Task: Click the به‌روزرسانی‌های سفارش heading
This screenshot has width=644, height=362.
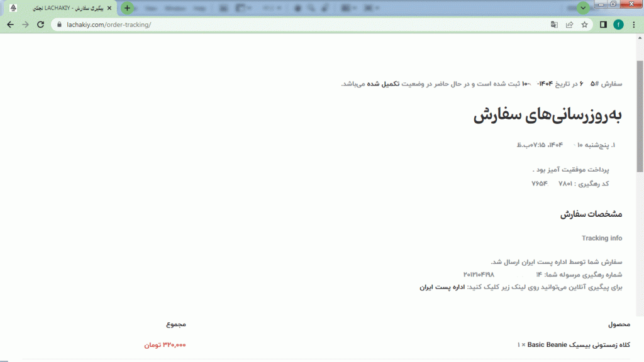Action: (x=547, y=115)
